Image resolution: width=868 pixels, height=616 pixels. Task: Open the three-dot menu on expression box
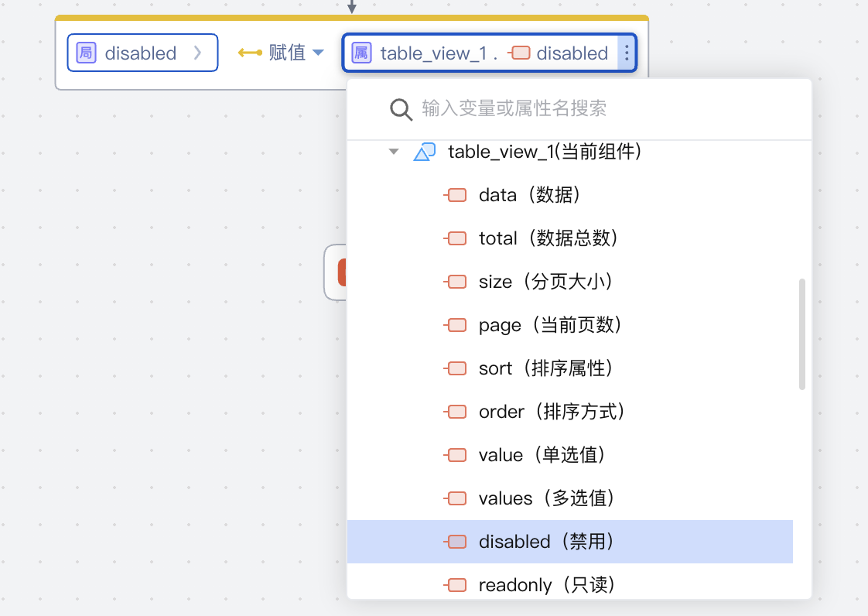click(x=627, y=53)
